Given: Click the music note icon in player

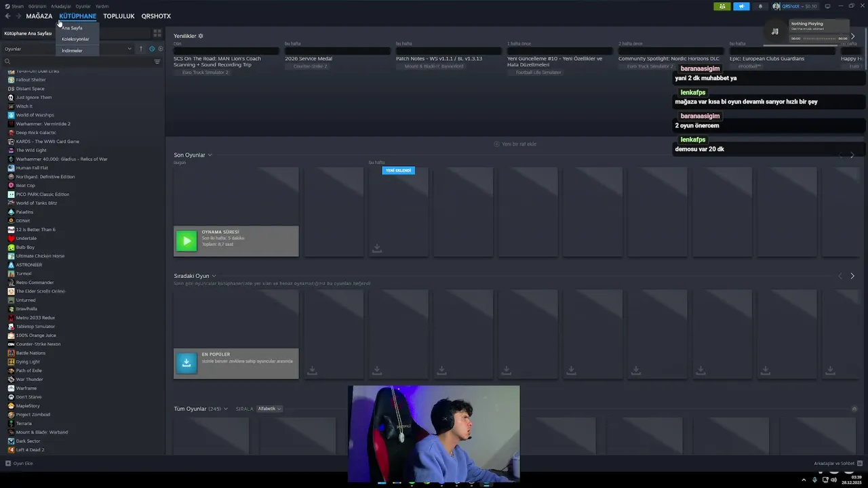Looking at the screenshot, I should [775, 31].
